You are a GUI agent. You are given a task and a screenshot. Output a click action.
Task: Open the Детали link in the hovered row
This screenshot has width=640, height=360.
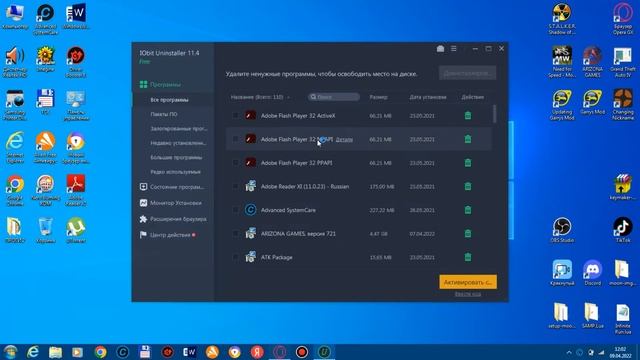click(344, 140)
